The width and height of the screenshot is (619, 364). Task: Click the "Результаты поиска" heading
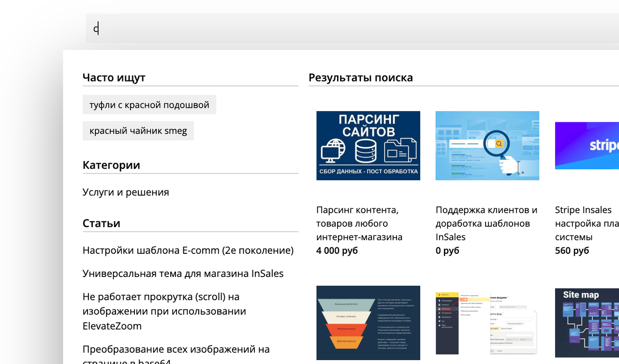click(361, 77)
